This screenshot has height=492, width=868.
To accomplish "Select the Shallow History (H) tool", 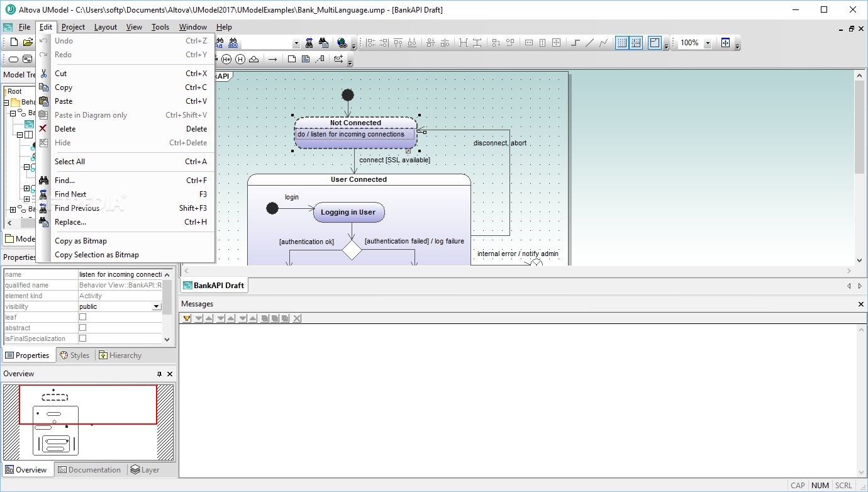I will coord(240,59).
